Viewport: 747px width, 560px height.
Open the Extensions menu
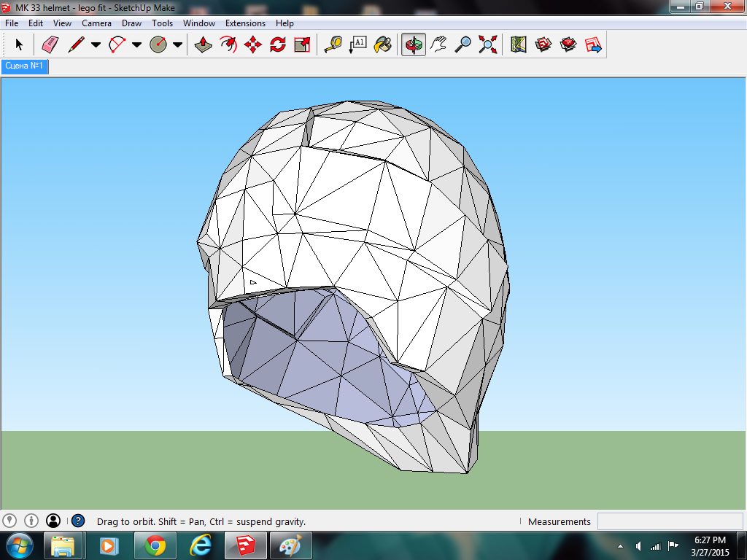pyautogui.click(x=245, y=23)
